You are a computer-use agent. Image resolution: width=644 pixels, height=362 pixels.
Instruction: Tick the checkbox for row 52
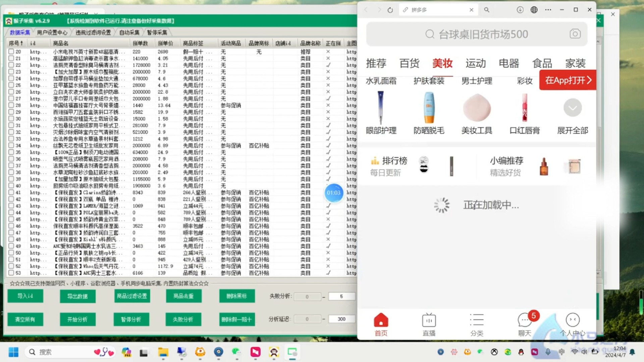11,266
